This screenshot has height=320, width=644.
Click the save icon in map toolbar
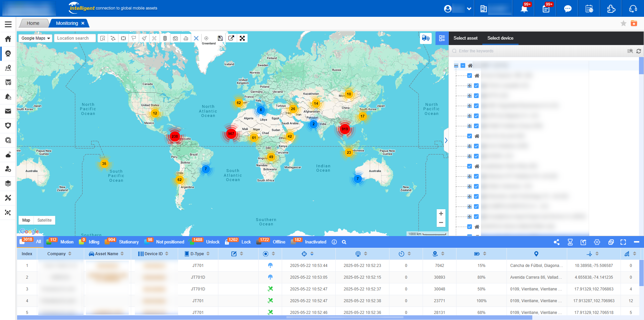tap(220, 38)
